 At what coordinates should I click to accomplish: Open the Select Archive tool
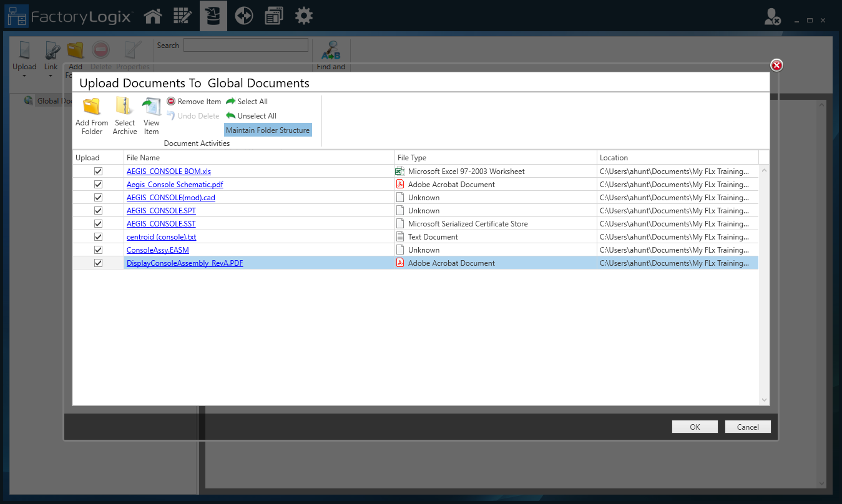coord(124,114)
